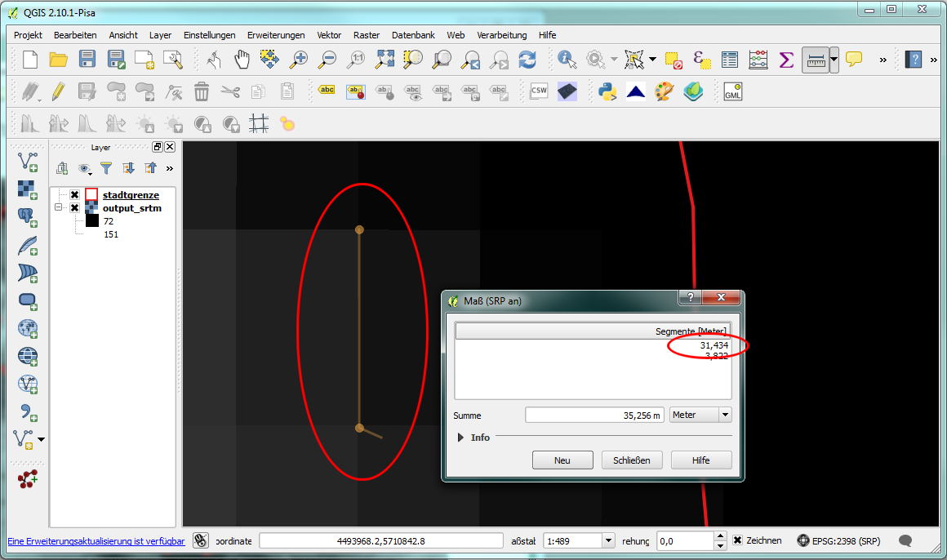Open the Raster menu
947x560 pixels.
pyautogui.click(x=367, y=35)
